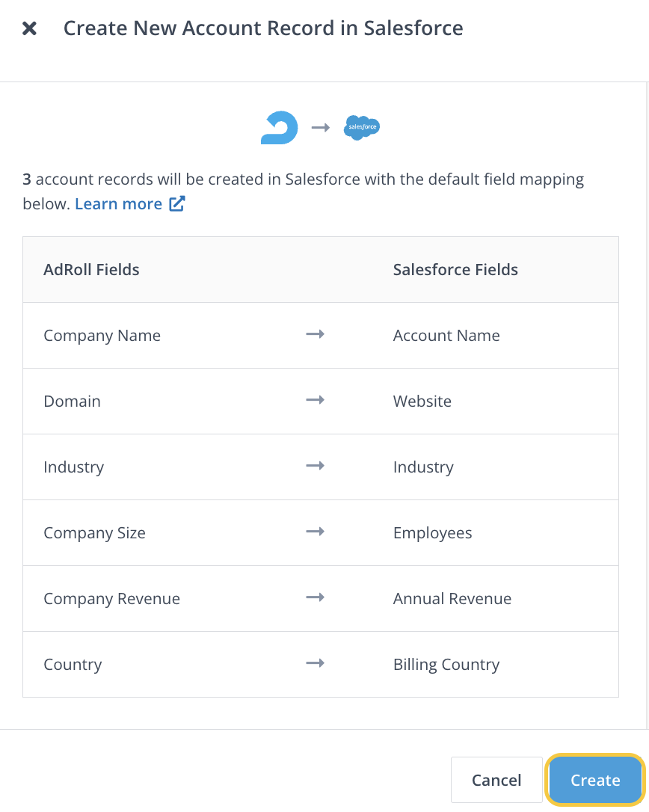Image resolution: width=649 pixels, height=812 pixels.
Task: Click the Industry mapping arrow icon
Action: pyautogui.click(x=316, y=467)
